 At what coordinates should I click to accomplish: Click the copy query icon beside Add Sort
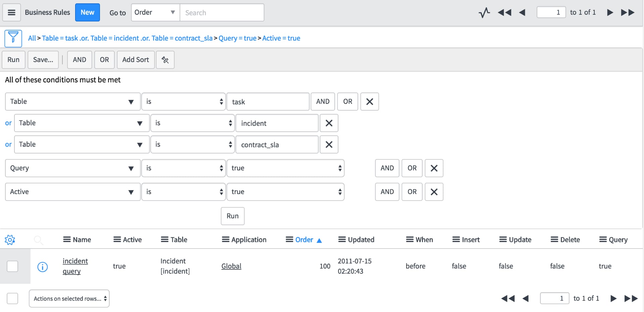coord(165,60)
